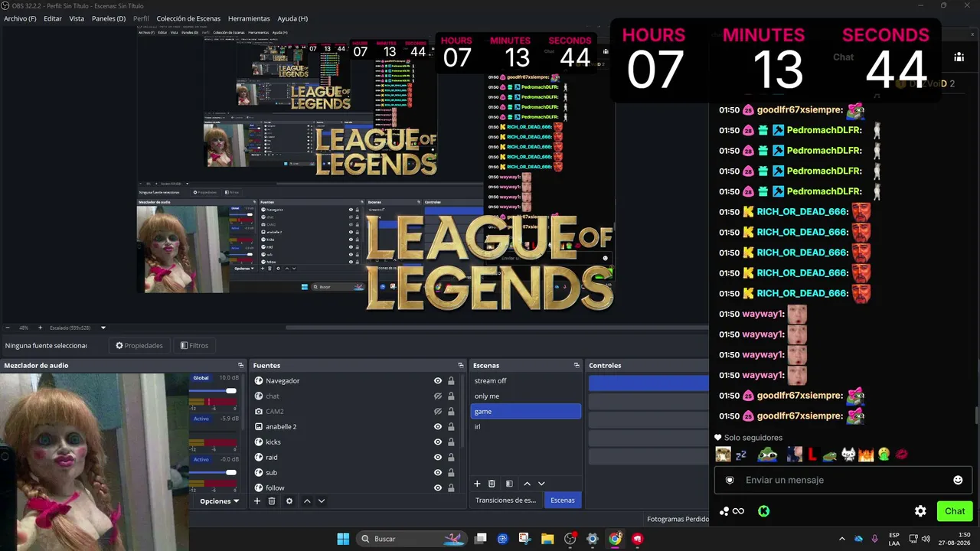Undock the Mezclador de audio panel
The image size is (980, 551).
[x=240, y=366]
